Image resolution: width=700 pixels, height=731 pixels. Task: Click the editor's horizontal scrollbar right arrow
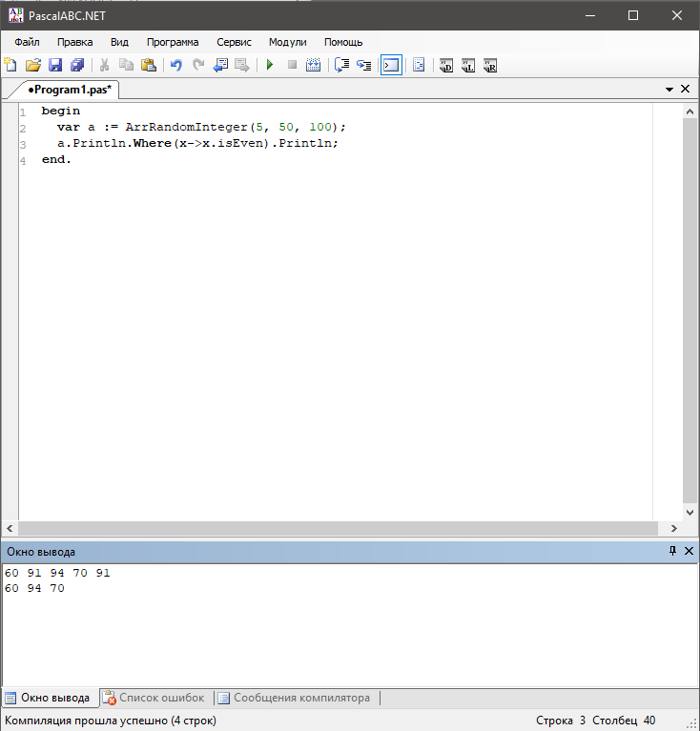[674, 528]
